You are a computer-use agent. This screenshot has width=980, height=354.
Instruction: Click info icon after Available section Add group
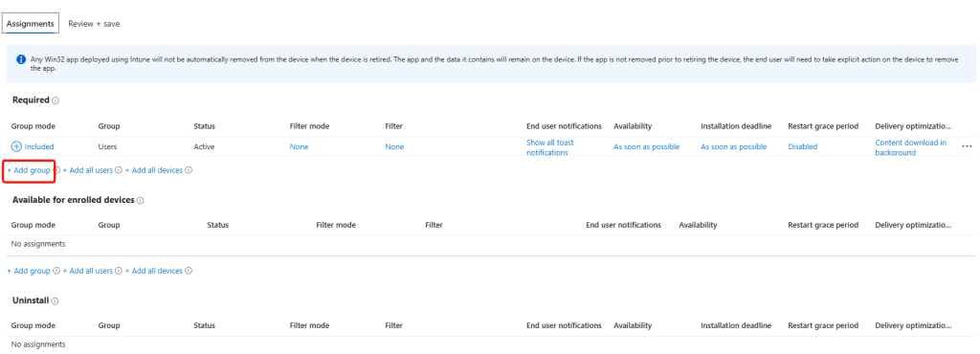[56, 271]
